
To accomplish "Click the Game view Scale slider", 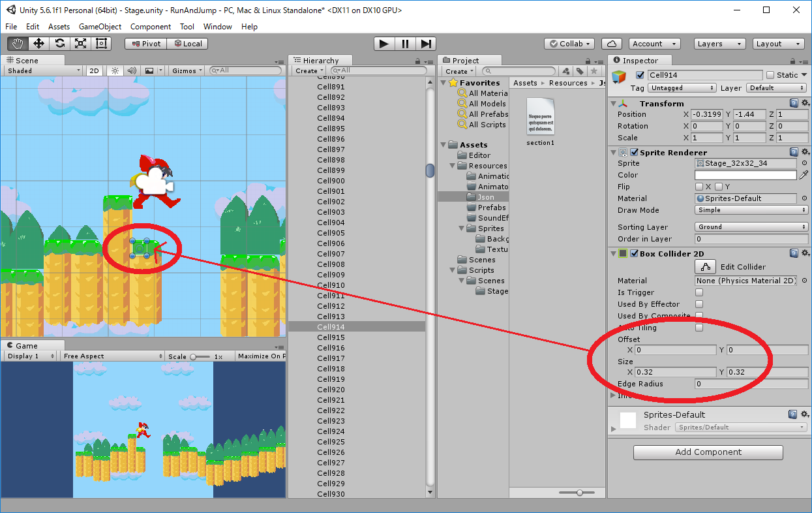I will (x=200, y=356).
